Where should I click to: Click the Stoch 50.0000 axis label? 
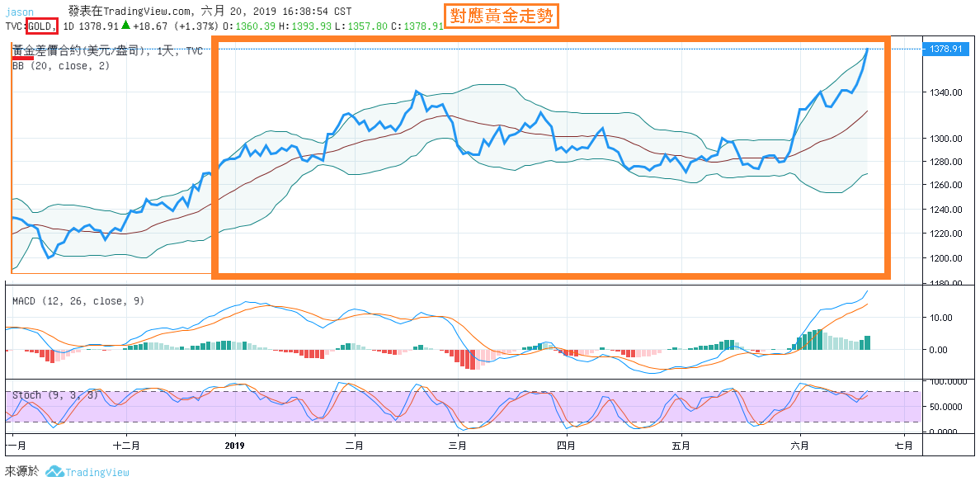pyautogui.click(x=945, y=407)
